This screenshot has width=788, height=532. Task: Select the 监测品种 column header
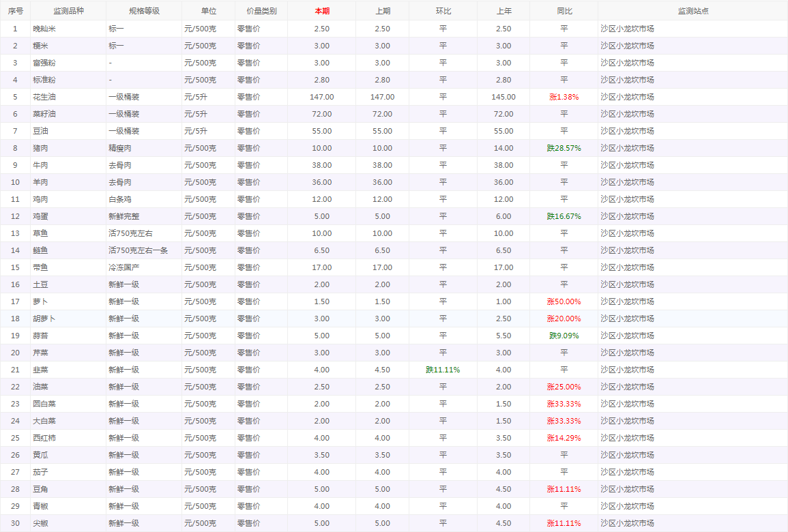68,11
